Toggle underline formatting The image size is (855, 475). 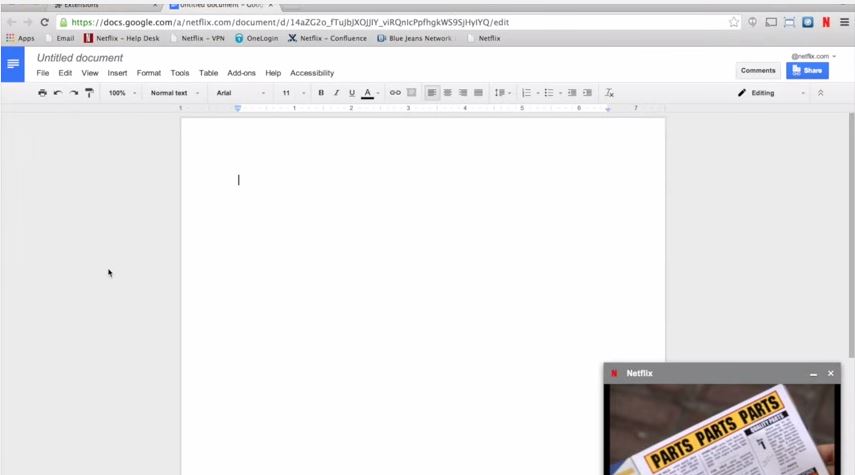(352, 93)
